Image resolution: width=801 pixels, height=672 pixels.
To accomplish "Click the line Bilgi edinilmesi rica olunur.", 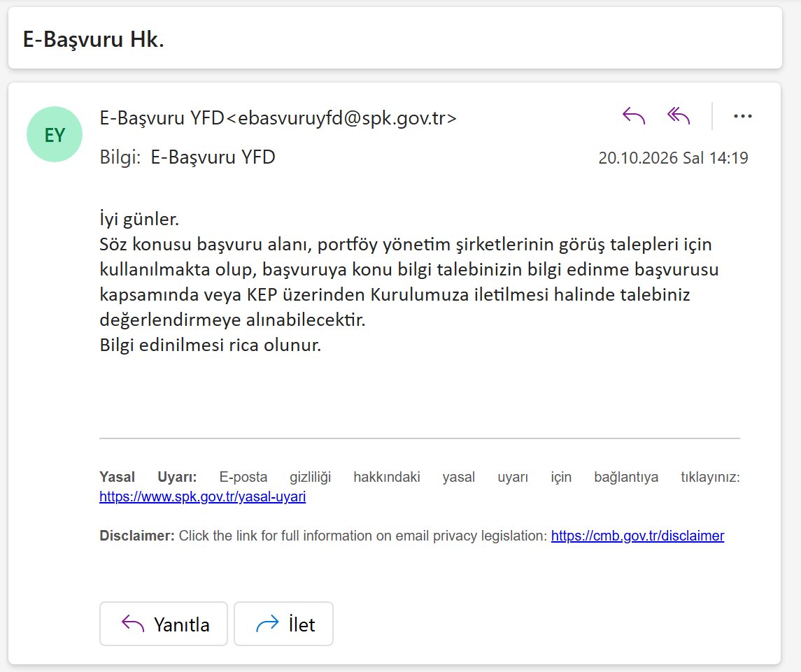I will 211,345.
